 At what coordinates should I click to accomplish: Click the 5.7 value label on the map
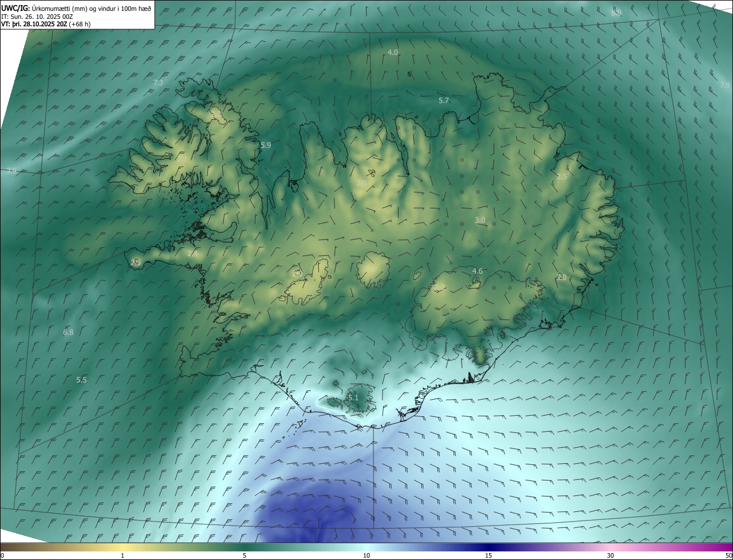click(444, 101)
